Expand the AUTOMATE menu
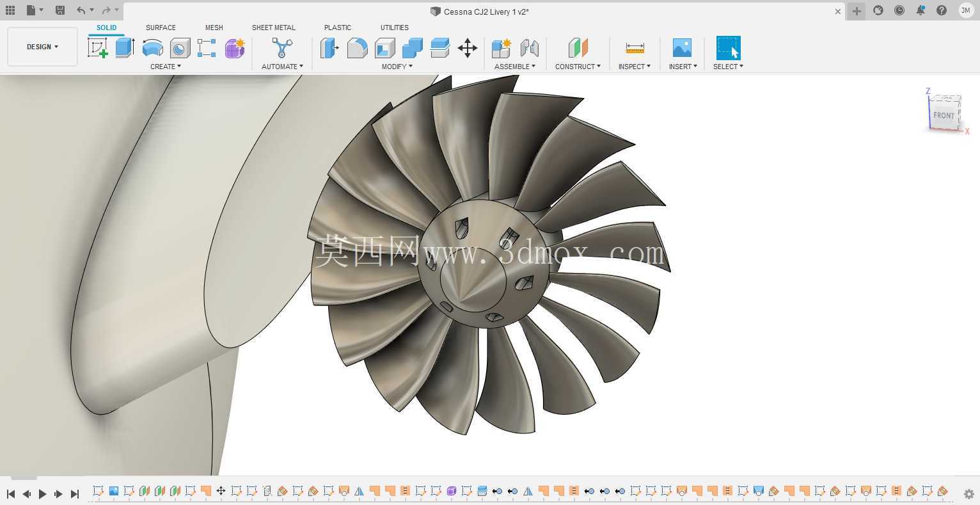 (282, 67)
